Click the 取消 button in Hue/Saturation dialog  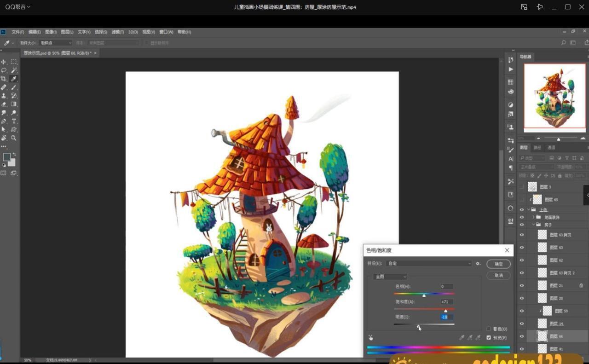(498, 275)
